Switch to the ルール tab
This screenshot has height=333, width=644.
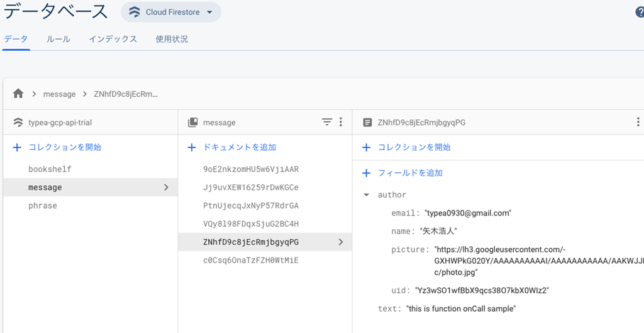[58, 39]
